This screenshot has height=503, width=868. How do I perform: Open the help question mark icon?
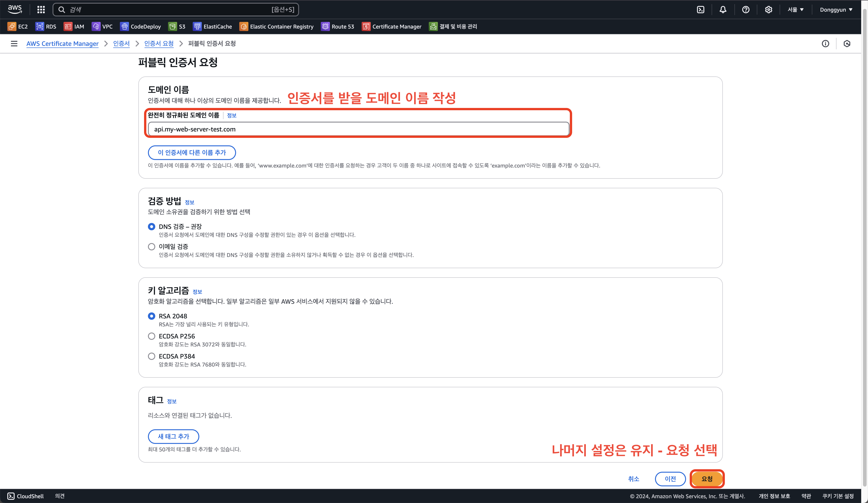[746, 10]
